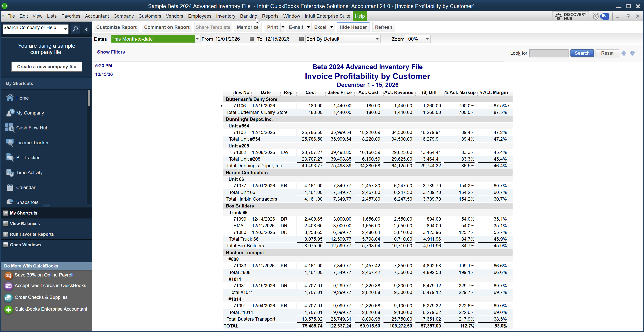
Task: Toggle Hide Header on the report
Action: (x=353, y=27)
